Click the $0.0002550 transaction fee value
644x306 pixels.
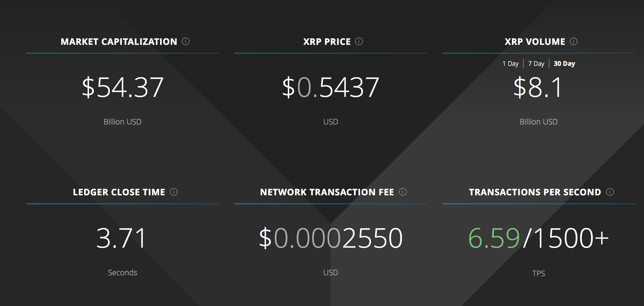click(x=330, y=238)
